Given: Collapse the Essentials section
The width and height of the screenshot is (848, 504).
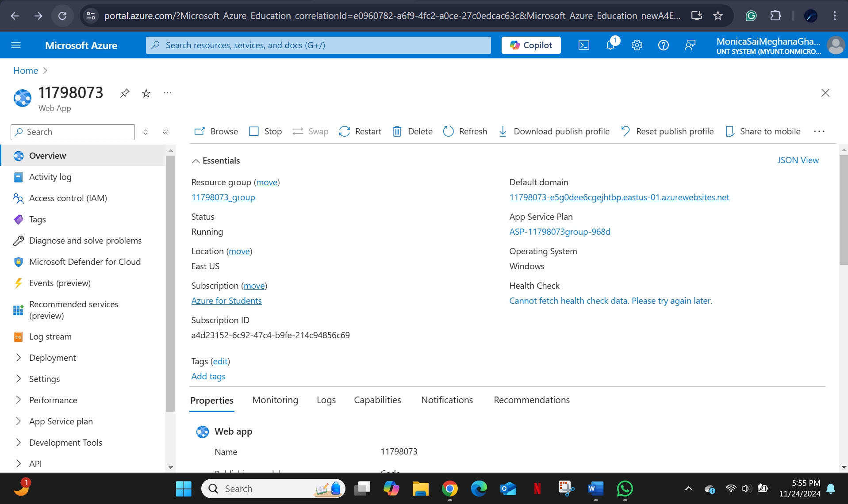Looking at the screenshot, I should click(216, 160).
